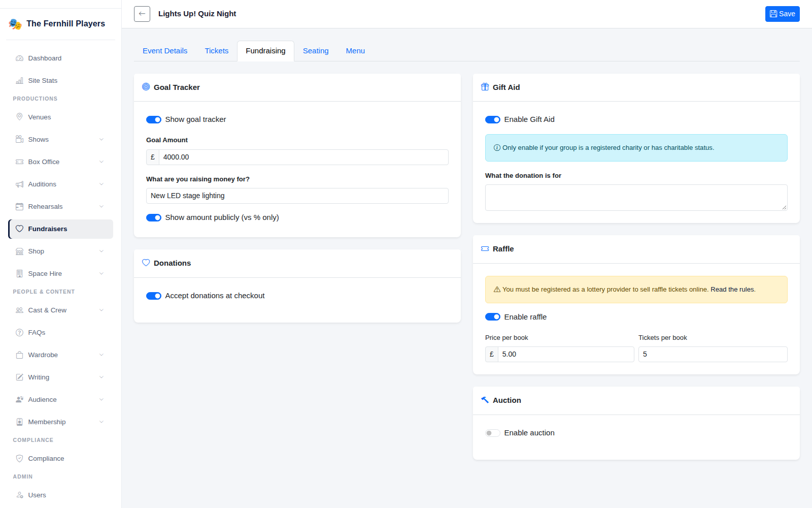
Task: Click the Box Office ticket icon
Action: (x=19, y=162)
